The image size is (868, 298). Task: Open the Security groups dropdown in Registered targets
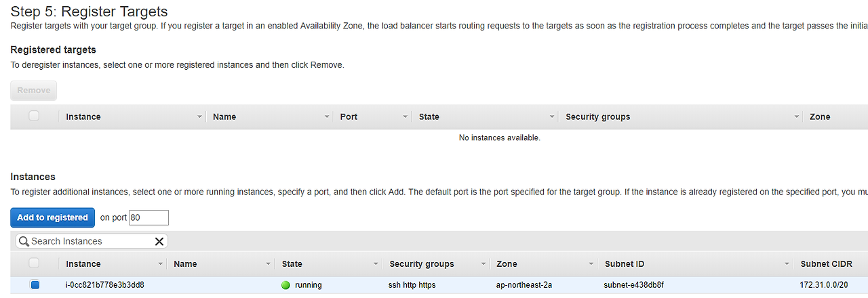tap(796, 117)
